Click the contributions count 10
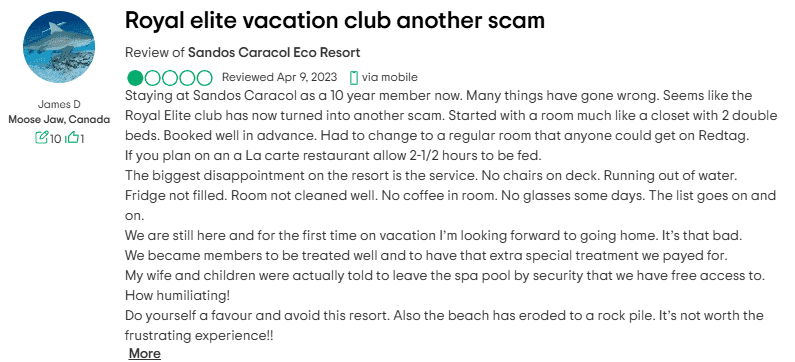The width and height of the screenshot is (795, 362). pos(55,138)
